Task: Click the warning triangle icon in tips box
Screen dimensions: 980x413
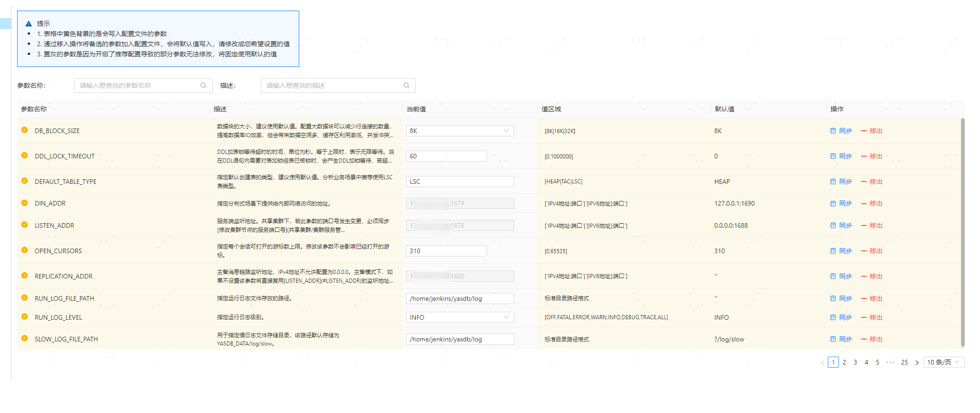Action: tap(29, 24)
